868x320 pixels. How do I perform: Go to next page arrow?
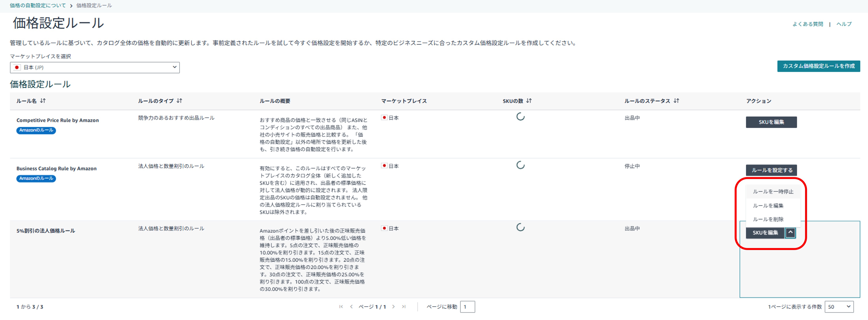tap(393, 307)
